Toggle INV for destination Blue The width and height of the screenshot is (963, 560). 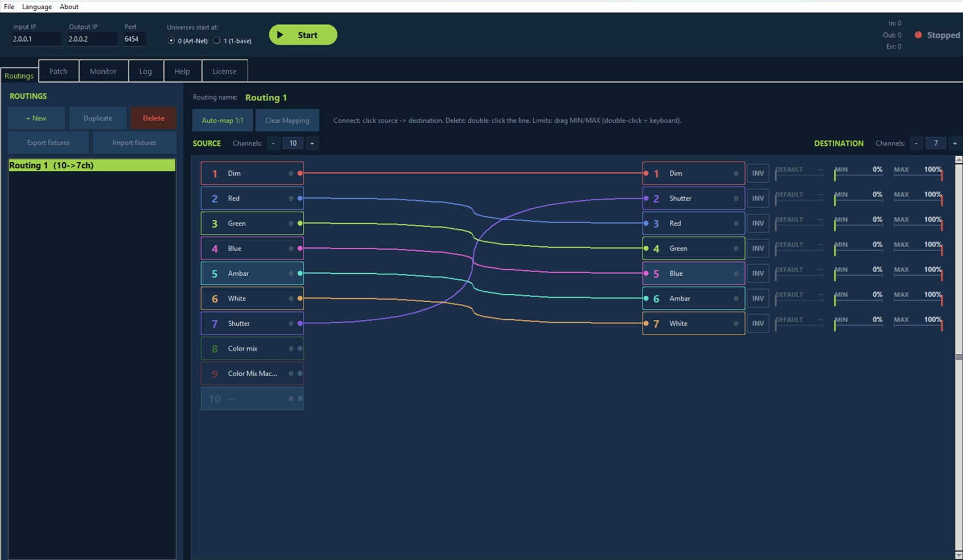[x=758, y=273]
